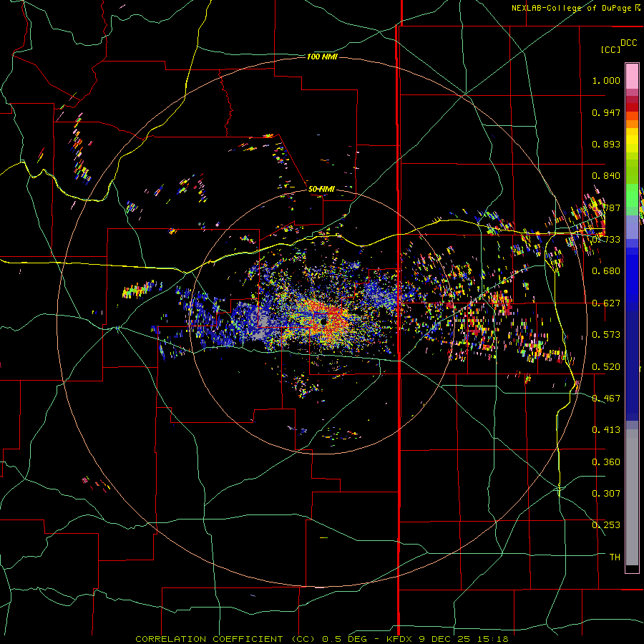Image resolution: width=644 pixels, height=644 pixels.
Task: Select the 0.573 legend value
Action: click(606, 335)
